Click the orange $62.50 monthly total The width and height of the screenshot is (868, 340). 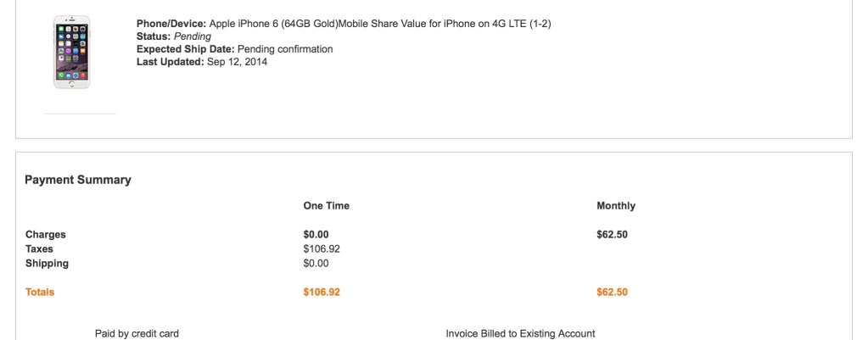612,293
